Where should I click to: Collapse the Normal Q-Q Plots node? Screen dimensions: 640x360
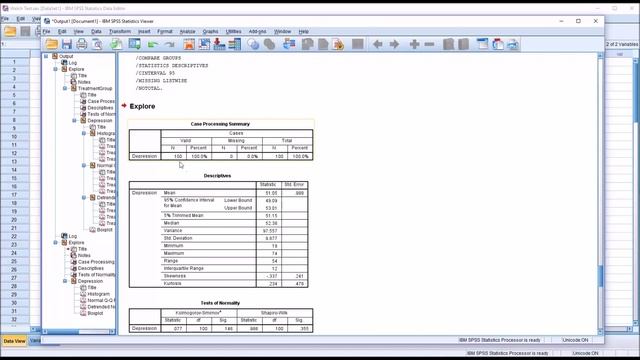(x=84, y=166)
